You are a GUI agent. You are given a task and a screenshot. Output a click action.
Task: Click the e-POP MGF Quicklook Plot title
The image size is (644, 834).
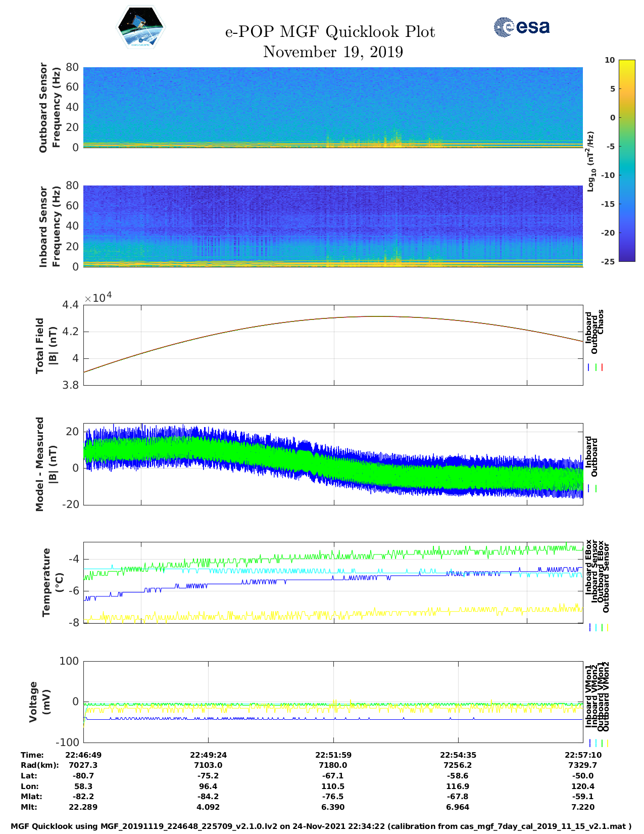tap(330, 32)
